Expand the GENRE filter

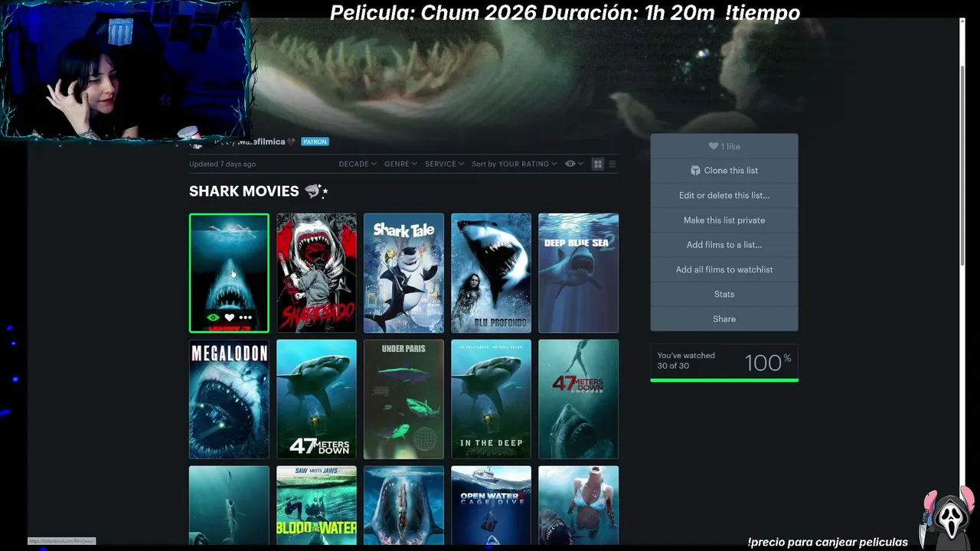(400, 164)
